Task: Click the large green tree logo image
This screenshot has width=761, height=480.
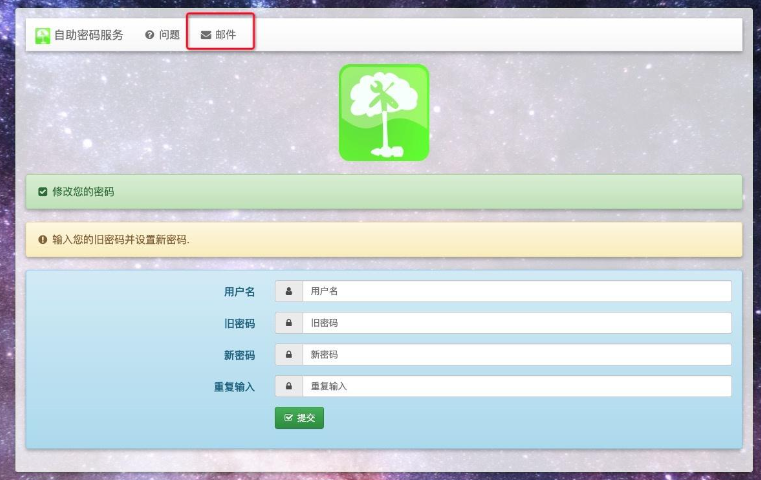Action: [x=384, y=113]
